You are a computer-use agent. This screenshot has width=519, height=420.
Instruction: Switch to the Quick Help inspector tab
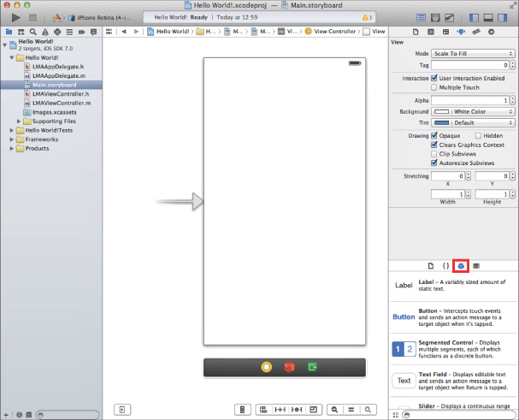[x=431, y=32]
